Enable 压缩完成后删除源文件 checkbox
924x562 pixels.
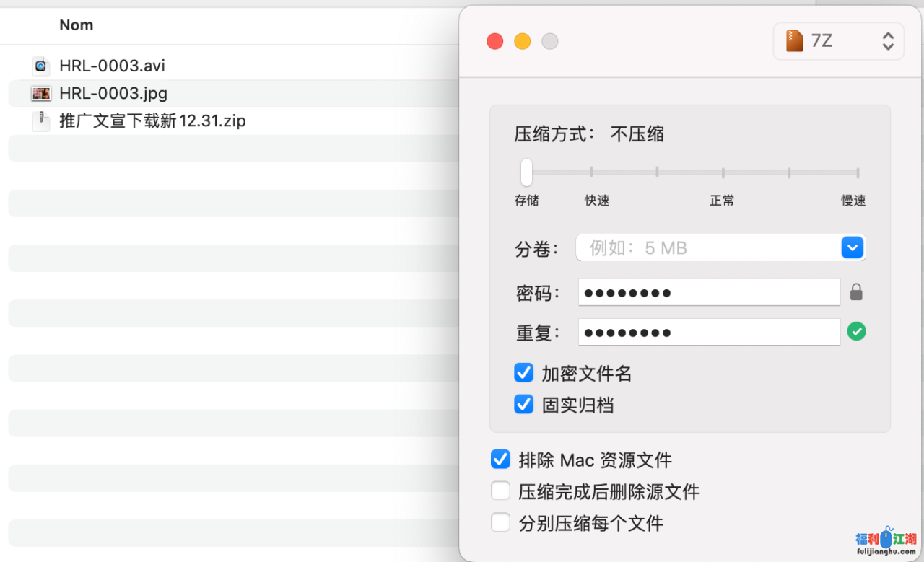coord(500,491)
